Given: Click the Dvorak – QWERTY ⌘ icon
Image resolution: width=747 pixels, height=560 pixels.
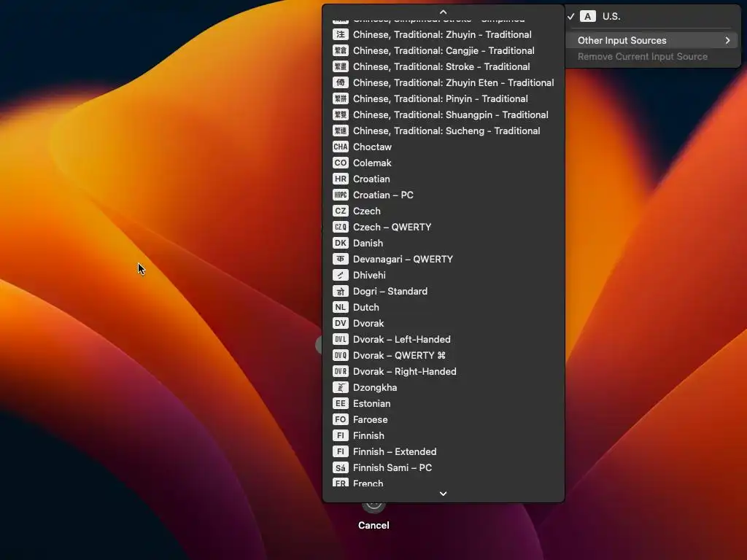Looking at the screenshot, I should pyautogui.click(x=340, y=355).
